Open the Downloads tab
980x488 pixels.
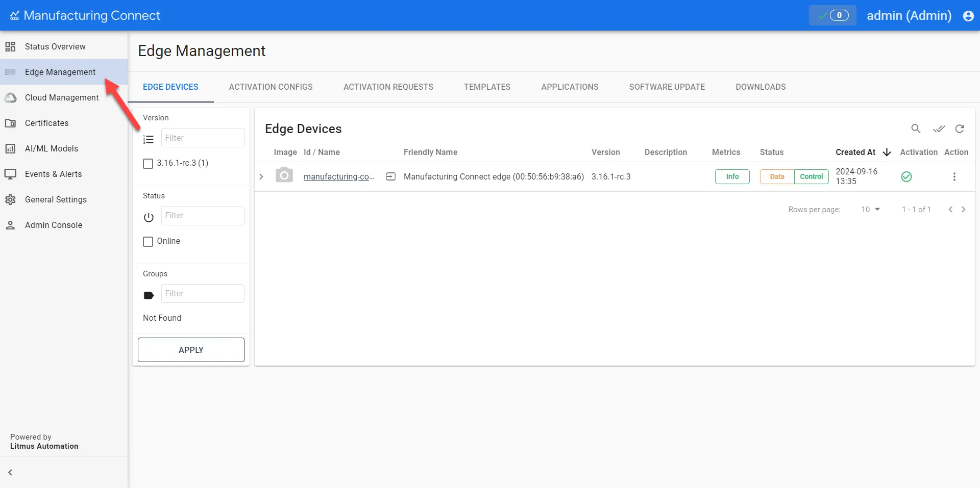[x=761, y=87]
